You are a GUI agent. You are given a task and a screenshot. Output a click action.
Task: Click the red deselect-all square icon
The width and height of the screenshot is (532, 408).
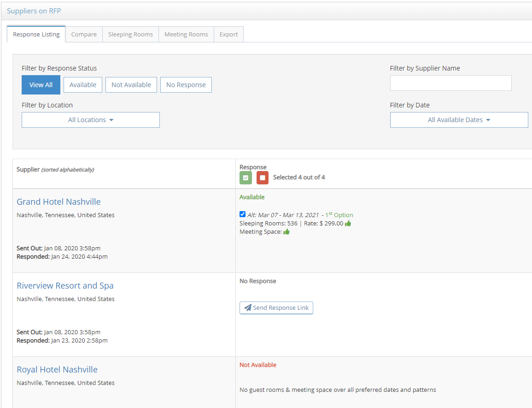tap(263, 177)
